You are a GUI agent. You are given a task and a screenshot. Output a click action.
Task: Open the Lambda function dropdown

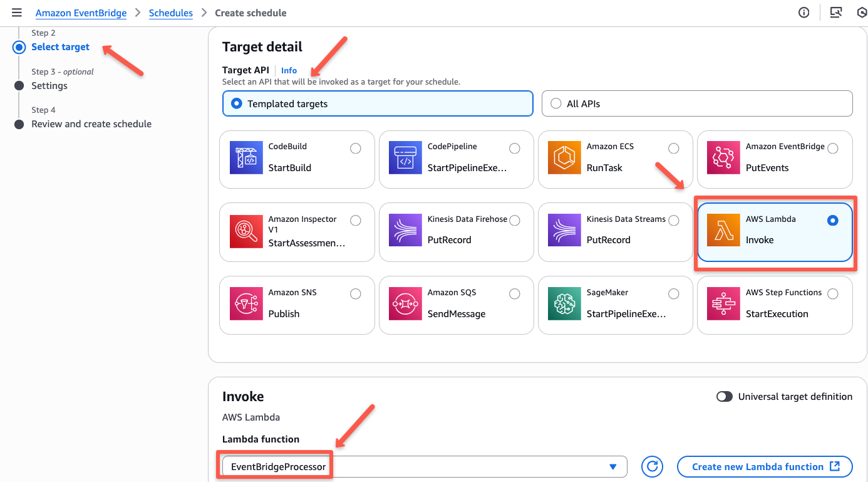pos(425,467)
